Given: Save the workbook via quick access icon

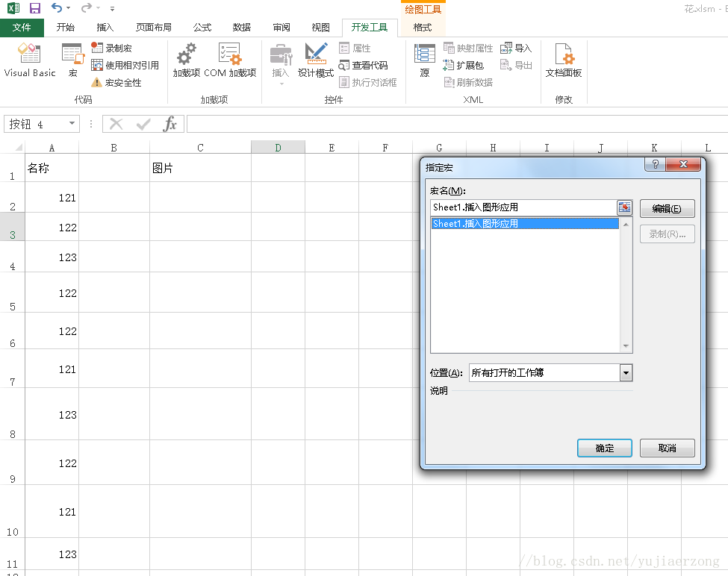Looking at the screenshot, I should tap(35, 8).
